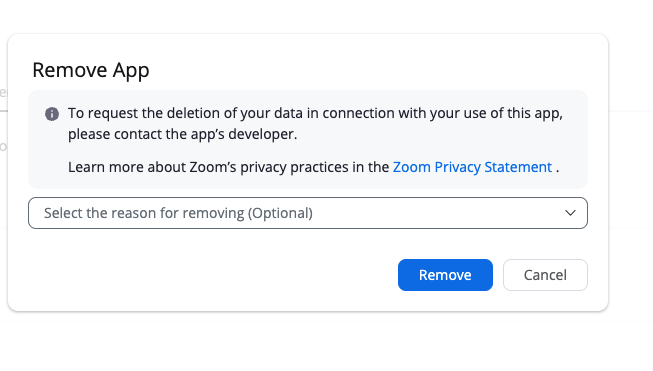Click the blank page area below the dialog
Image resolution: width=653 pixels, height=371 pixels.
point(326,344)
